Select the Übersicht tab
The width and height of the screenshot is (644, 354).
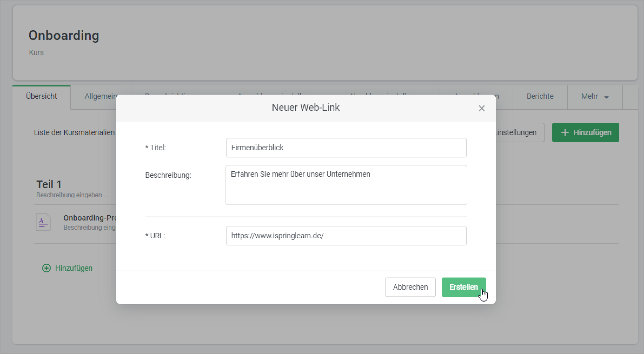click(41, 96)
